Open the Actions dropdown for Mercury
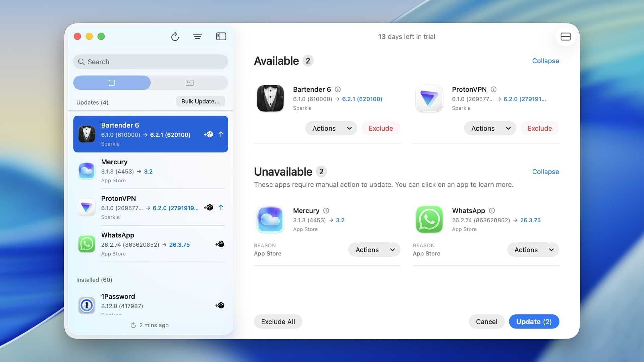This screenshot has height=362, width=644. pyautogui.click(x=374, y=250)
